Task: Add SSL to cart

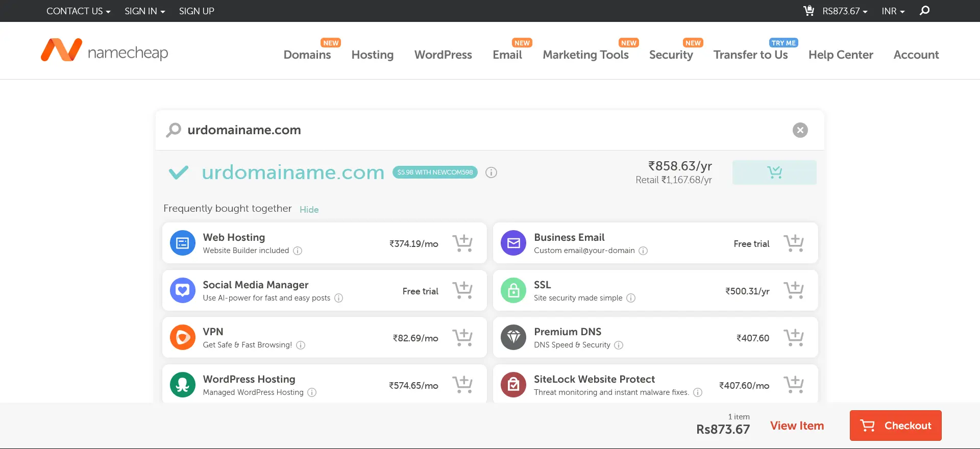Action: [794, 290]
